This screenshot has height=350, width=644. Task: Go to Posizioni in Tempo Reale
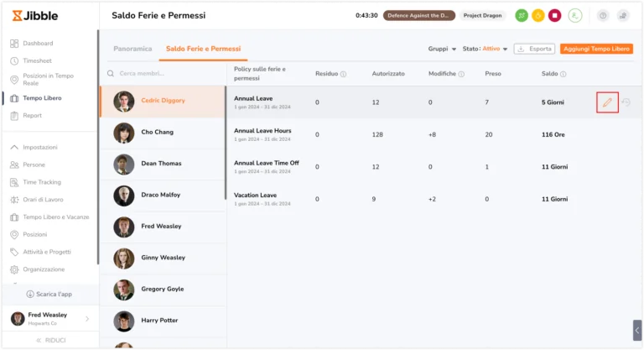[x=48, y=80]
